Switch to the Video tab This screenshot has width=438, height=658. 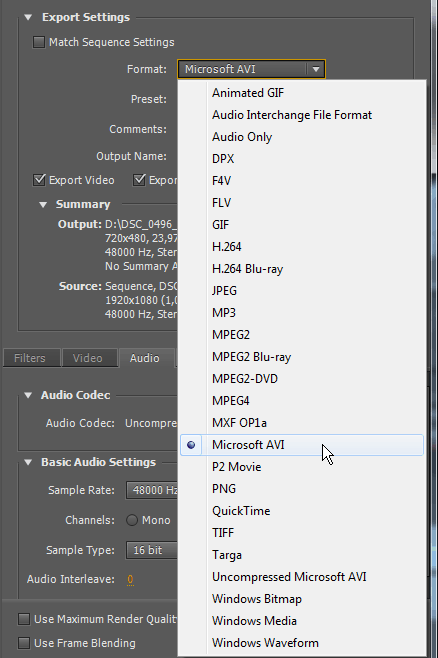pyautogui.click(x=88, y=358)
